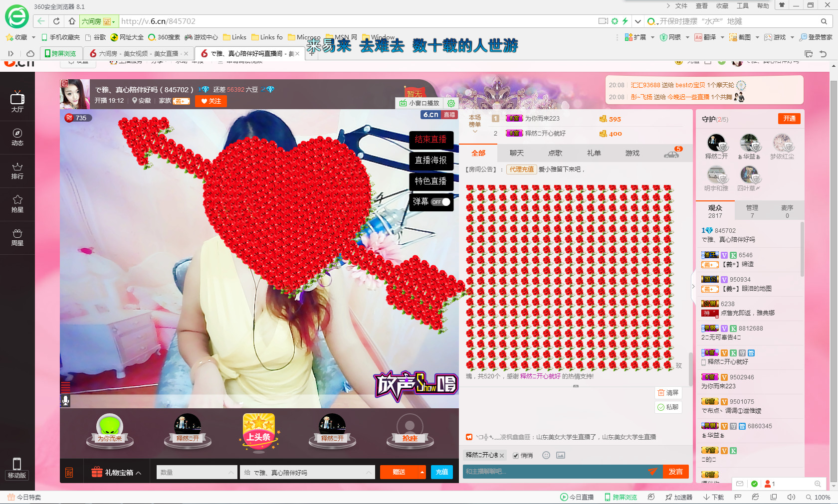Switch to the 游戏 games tab
Screen dimensions: 838x504
point(632,153)
